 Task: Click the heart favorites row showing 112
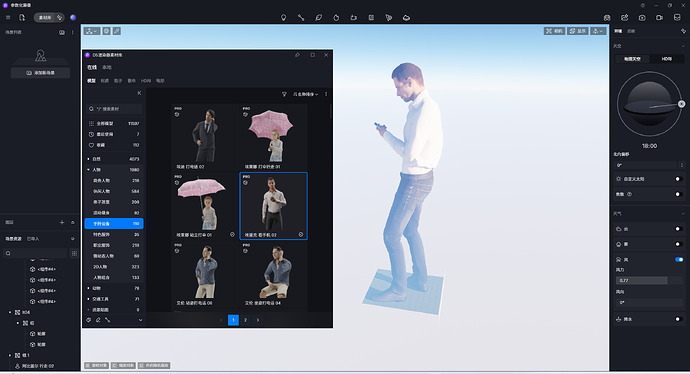click(x=114, y=145)
